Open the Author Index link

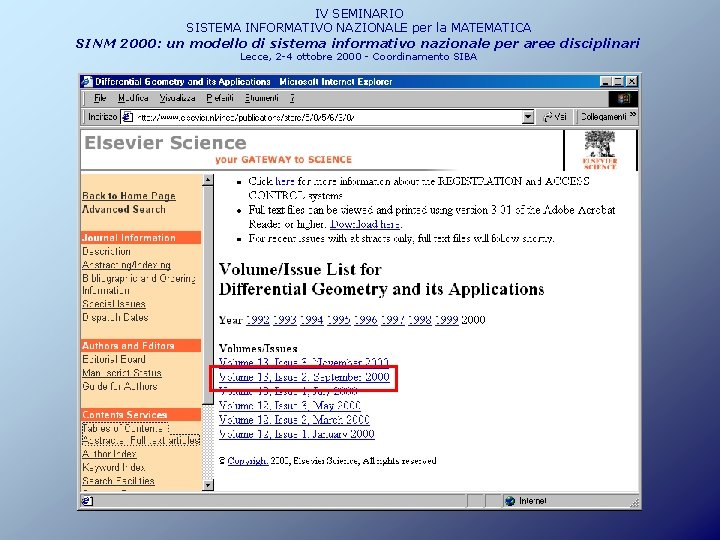point(109,454)
